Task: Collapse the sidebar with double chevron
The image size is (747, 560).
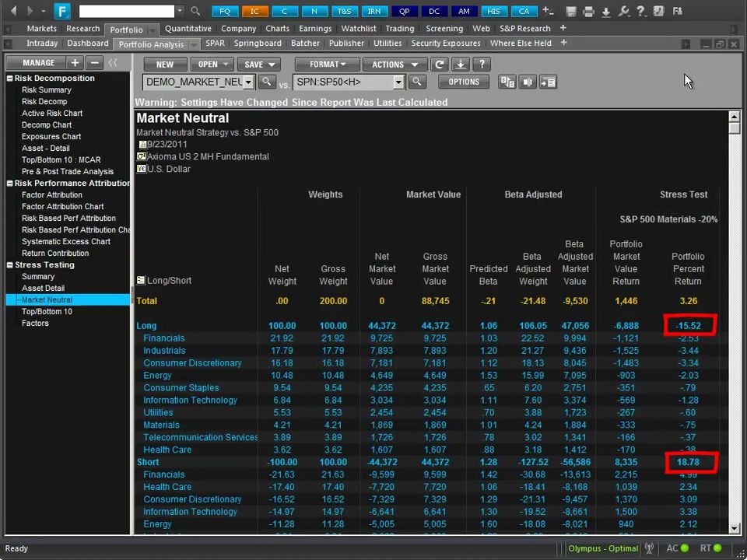Action: (113, 62)
